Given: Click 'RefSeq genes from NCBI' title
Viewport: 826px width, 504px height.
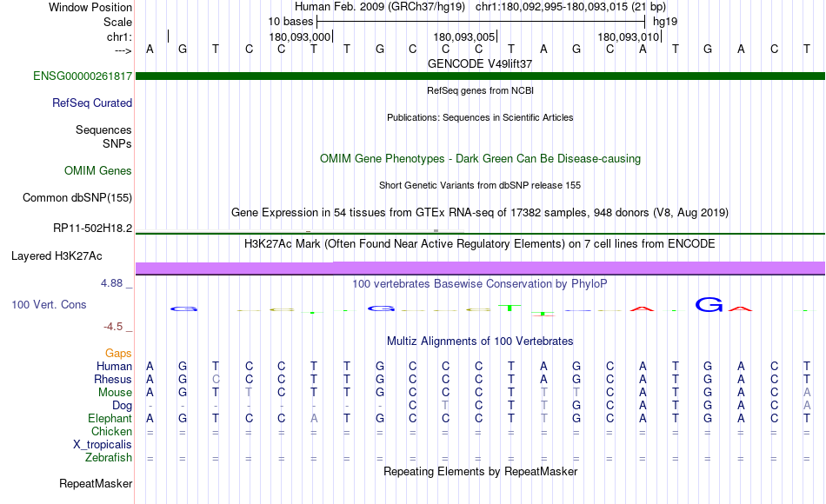Looking at the screenshot, I should click(480, 90).
